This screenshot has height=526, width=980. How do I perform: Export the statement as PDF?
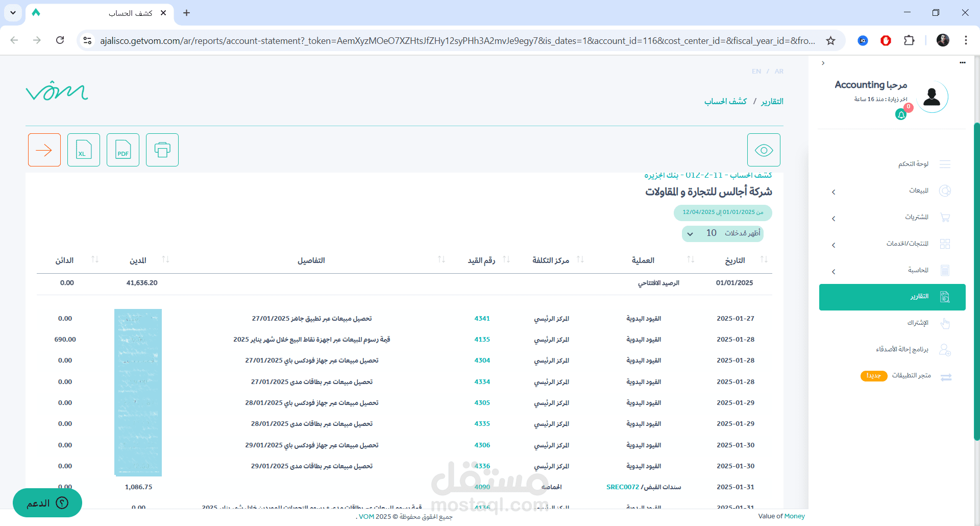pos(123,150)
